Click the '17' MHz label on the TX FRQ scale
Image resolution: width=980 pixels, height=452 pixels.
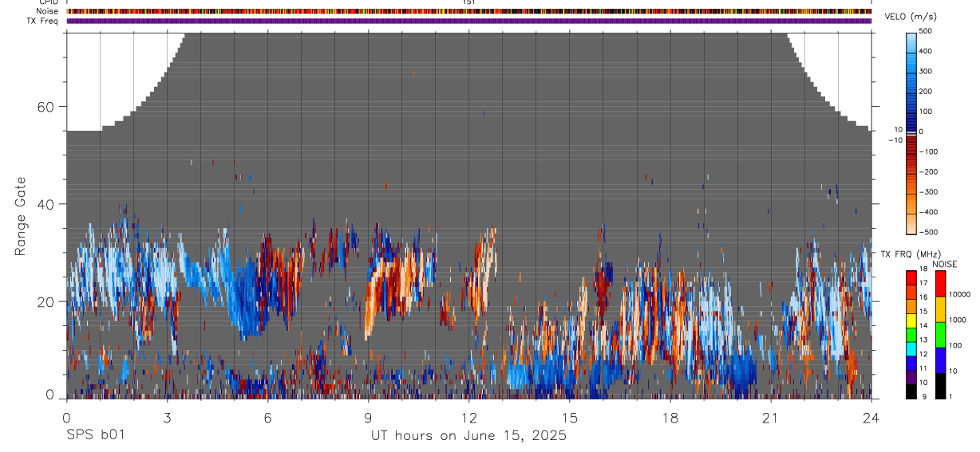click(923, 283)
